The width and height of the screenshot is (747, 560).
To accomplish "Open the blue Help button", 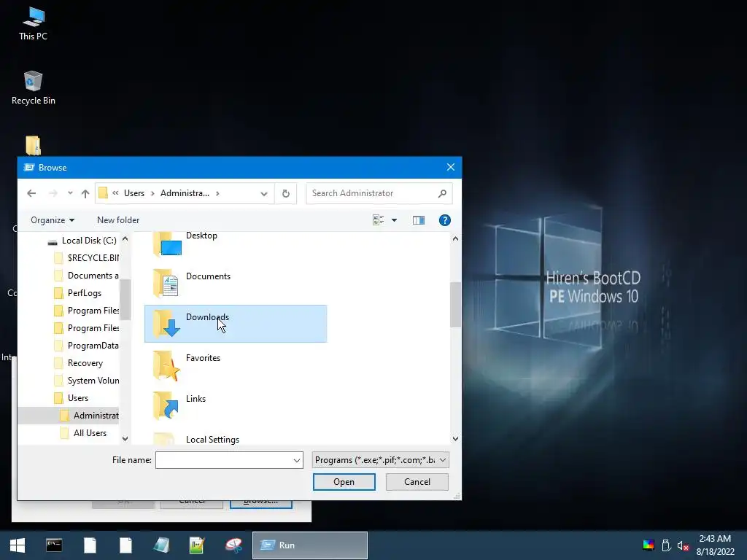I will pyautogui.click(x=444, y=220).
